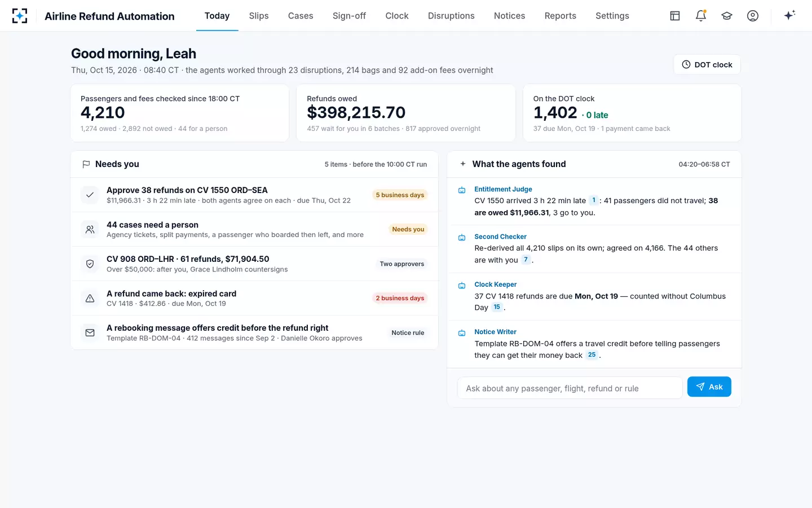Open the notifications bell
This screenshot has height=508, width=812.
click(701, 16)
